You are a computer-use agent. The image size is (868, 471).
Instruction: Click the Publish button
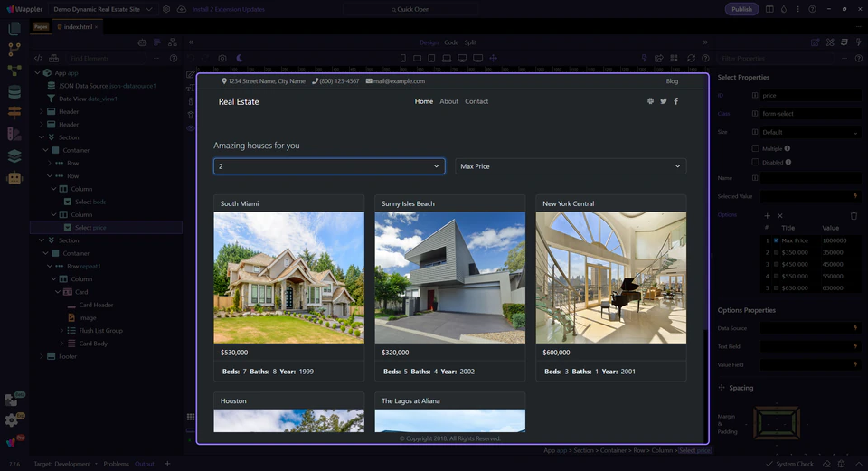741,9
